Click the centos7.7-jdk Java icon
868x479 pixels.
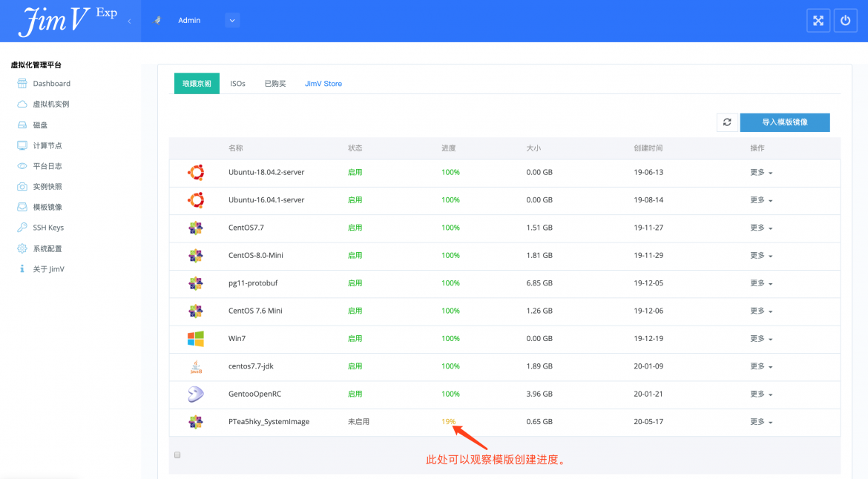(196, 366)
